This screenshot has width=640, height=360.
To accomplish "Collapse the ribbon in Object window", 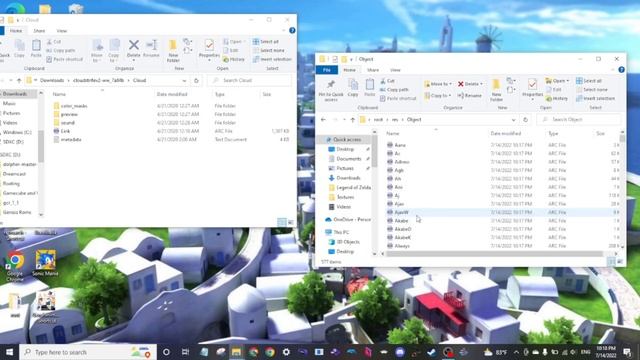I will 613,70.
